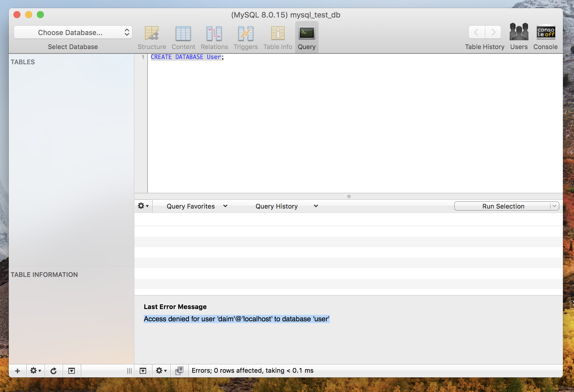
Task: Click inside the SQL query editor
Action: (x=351, y=123)
